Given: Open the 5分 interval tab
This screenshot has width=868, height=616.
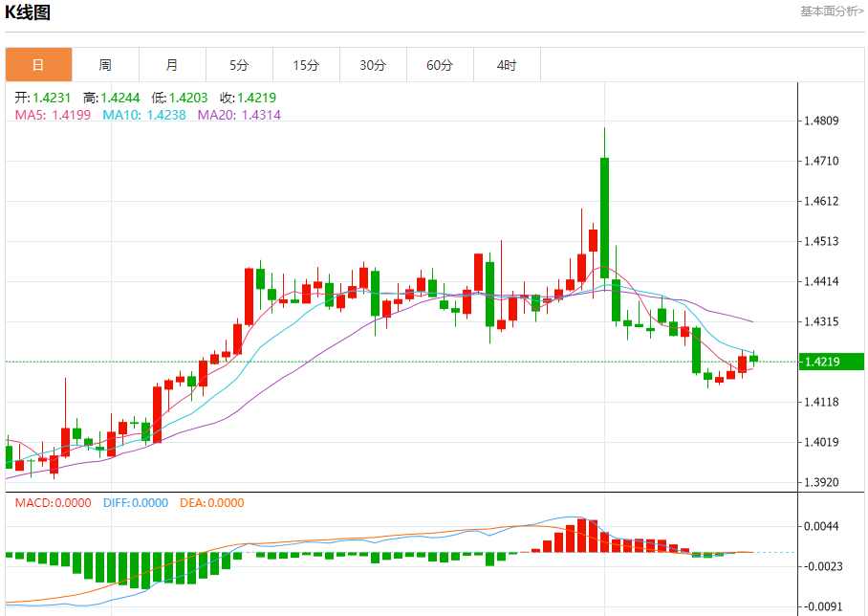Looking at the screenshot, I should click(x=239, y=65).
